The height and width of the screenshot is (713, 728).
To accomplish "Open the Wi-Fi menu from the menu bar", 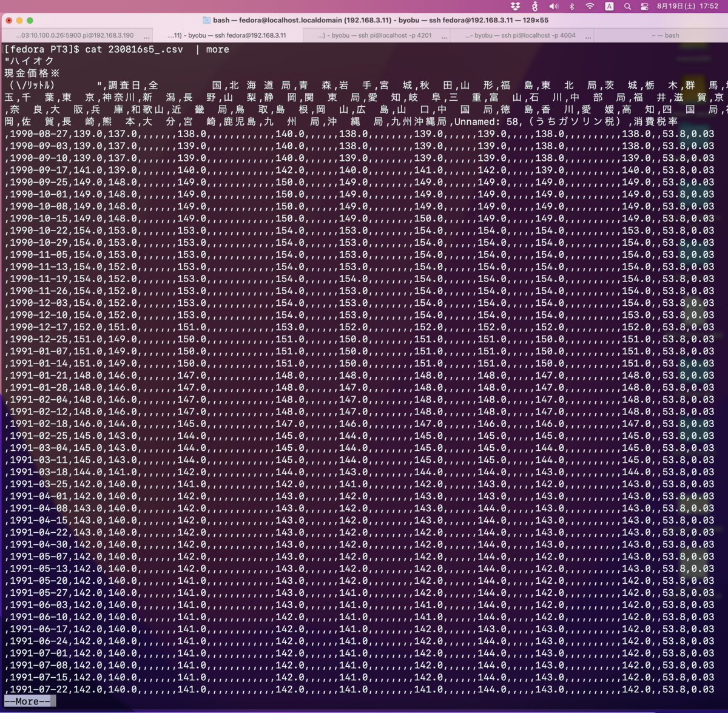I will click(588, 6).
